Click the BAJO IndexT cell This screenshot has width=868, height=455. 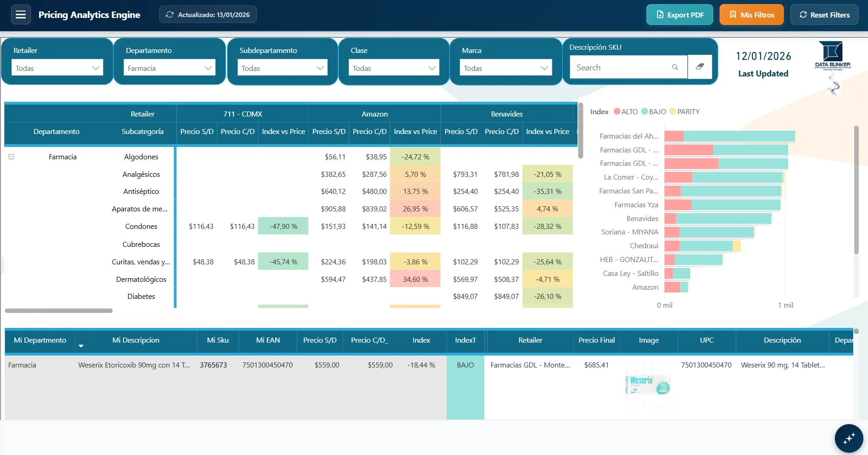pyautogui.click(x=465, y=387)
